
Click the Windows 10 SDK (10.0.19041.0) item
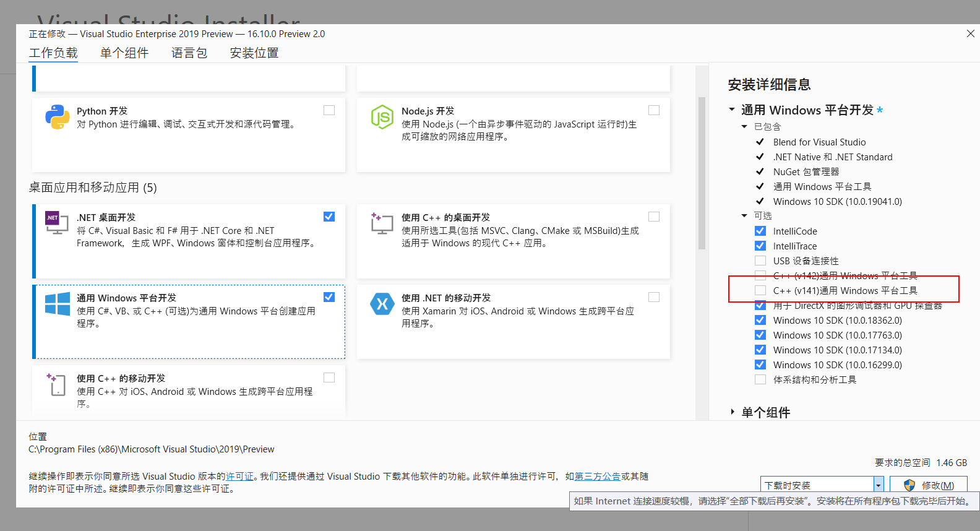(x=838, y=201)
